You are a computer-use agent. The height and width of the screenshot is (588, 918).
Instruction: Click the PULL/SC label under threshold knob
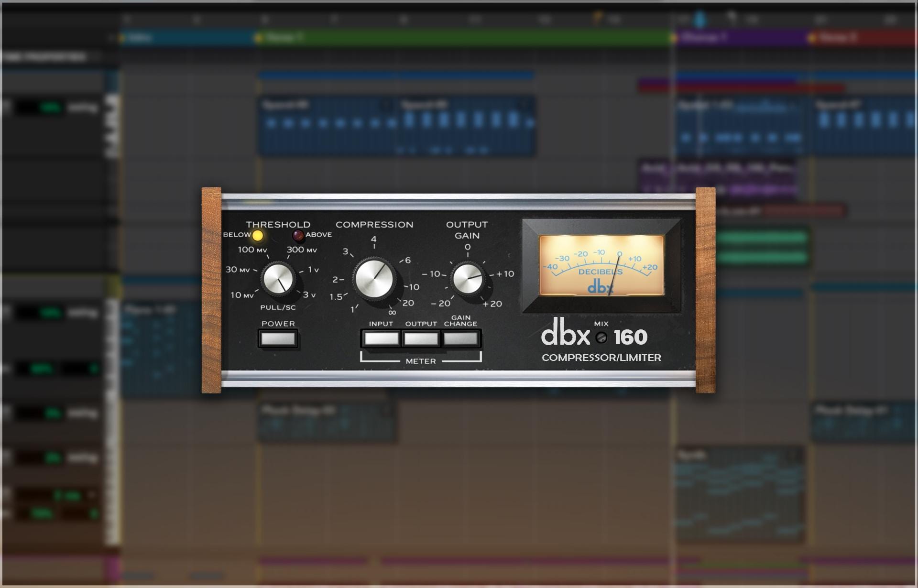pyautogui.click(x=278, y=307)
